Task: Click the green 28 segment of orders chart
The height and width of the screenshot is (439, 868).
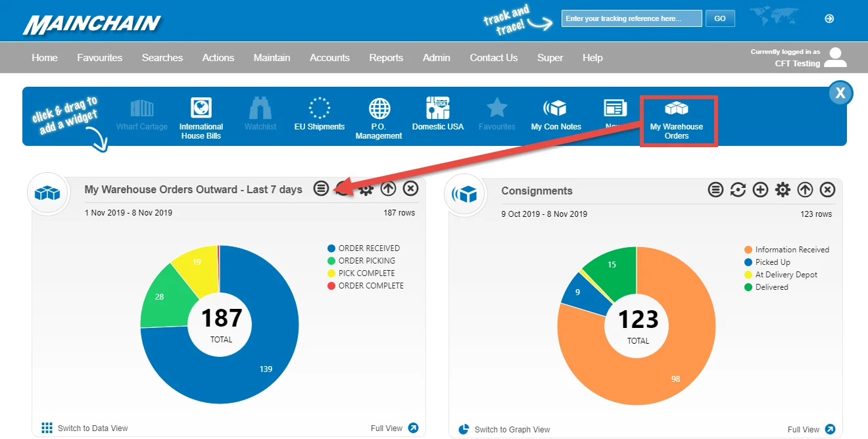Action: coord(160,297)
